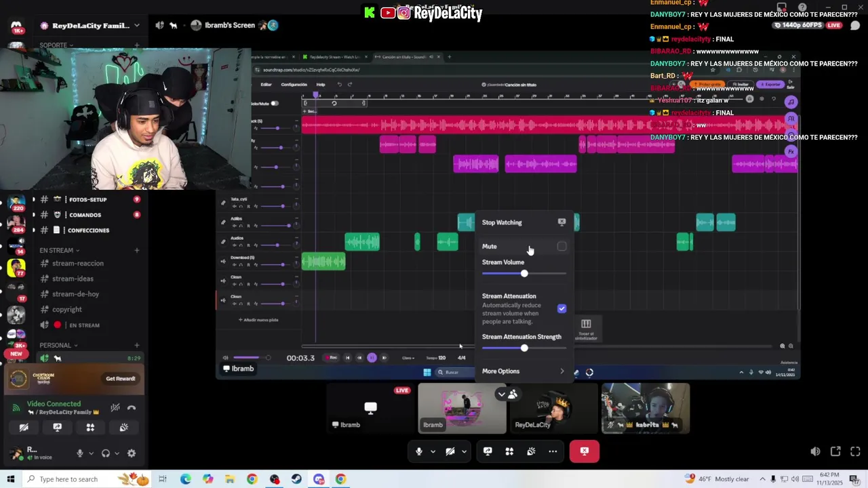Open the Help menu in Soundtrap
Viewport: 868px width, 488px height.
[x=321, y=85]
